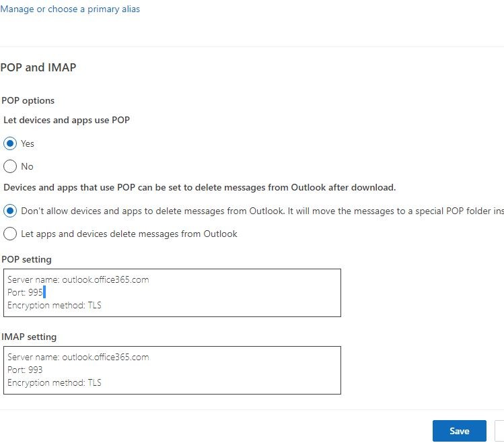Click the partially visible button beside Save
Screen dimensions: 504x443
point(499,431)
